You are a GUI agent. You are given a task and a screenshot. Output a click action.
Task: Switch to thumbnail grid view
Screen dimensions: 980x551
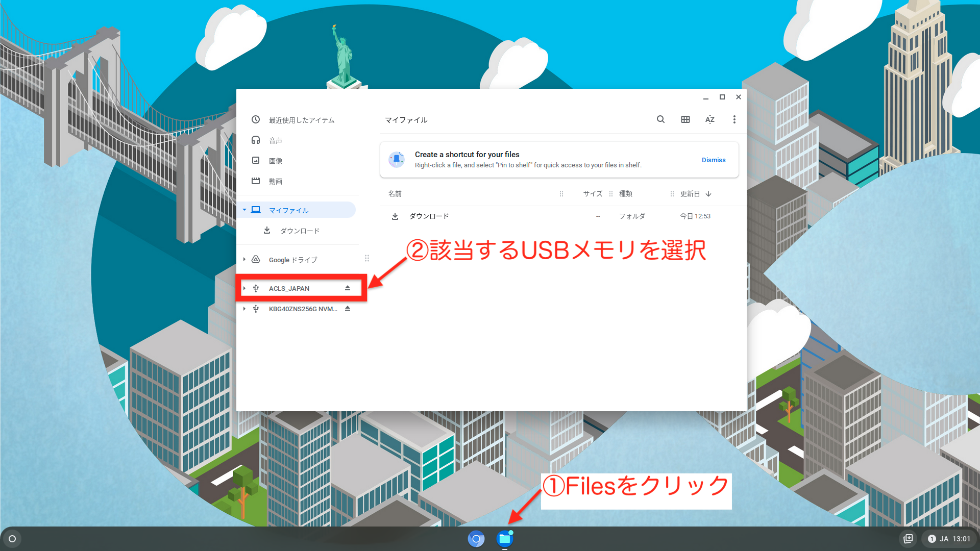coord(685,119)
